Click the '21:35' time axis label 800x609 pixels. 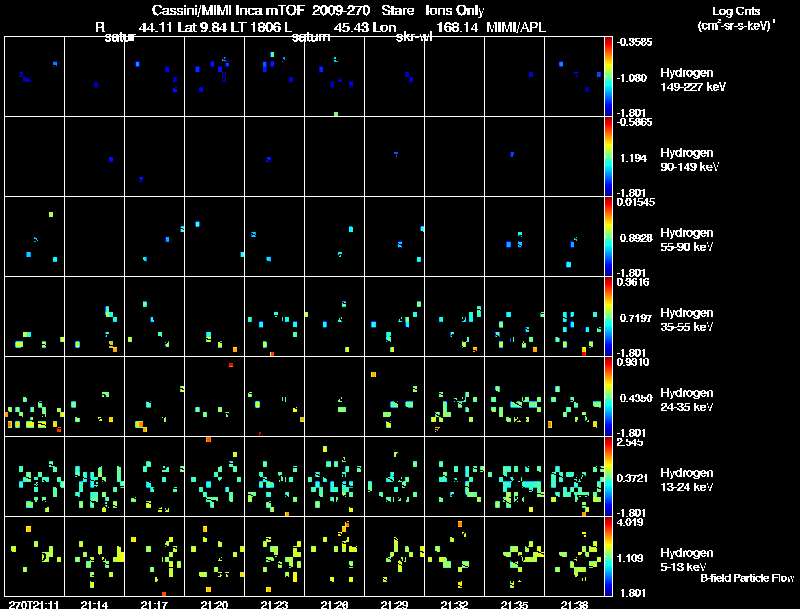(x=514, y=604)
